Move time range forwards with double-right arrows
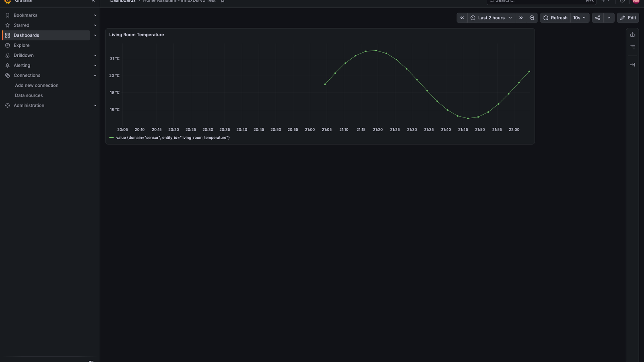The width and height of the screenshot is (644, 362). [x=521, y=18]
